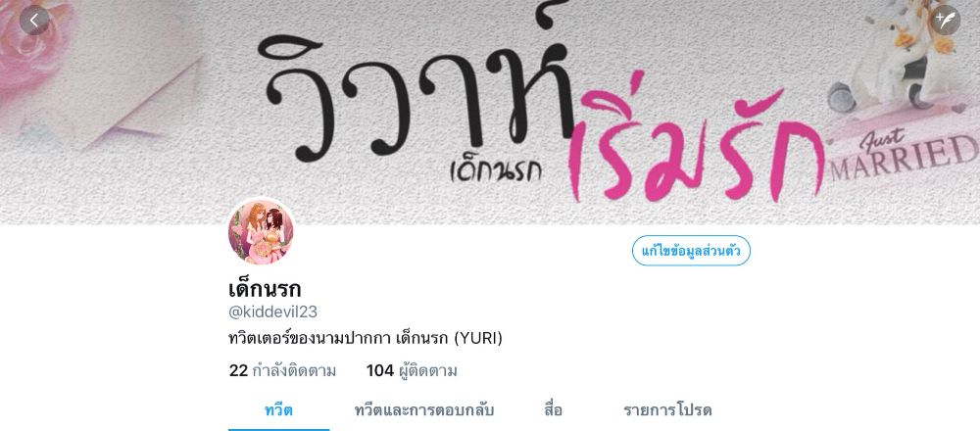
Task: Switch to the ทวีตและการตอบกลับ tab
Action: (423, 410)
